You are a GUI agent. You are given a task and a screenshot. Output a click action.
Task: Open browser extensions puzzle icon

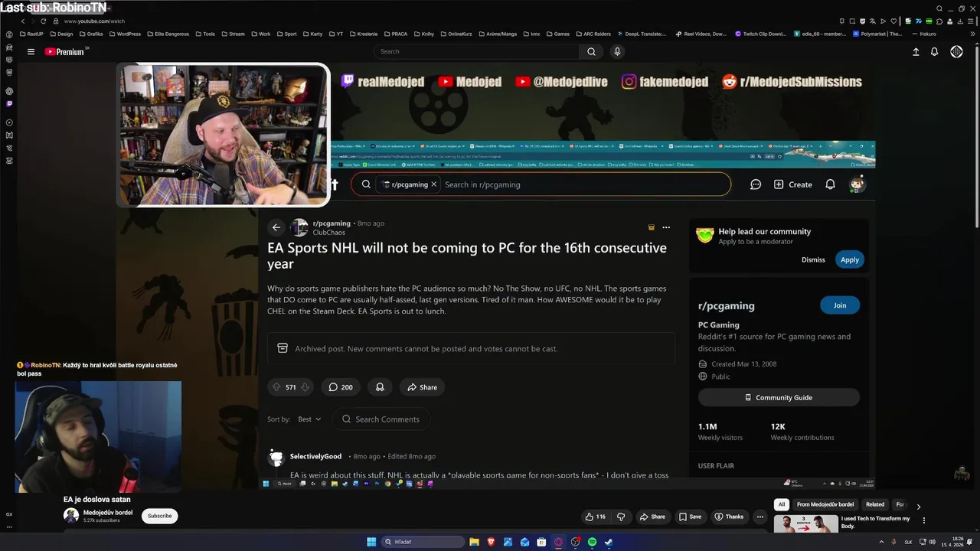pos(941,21)
